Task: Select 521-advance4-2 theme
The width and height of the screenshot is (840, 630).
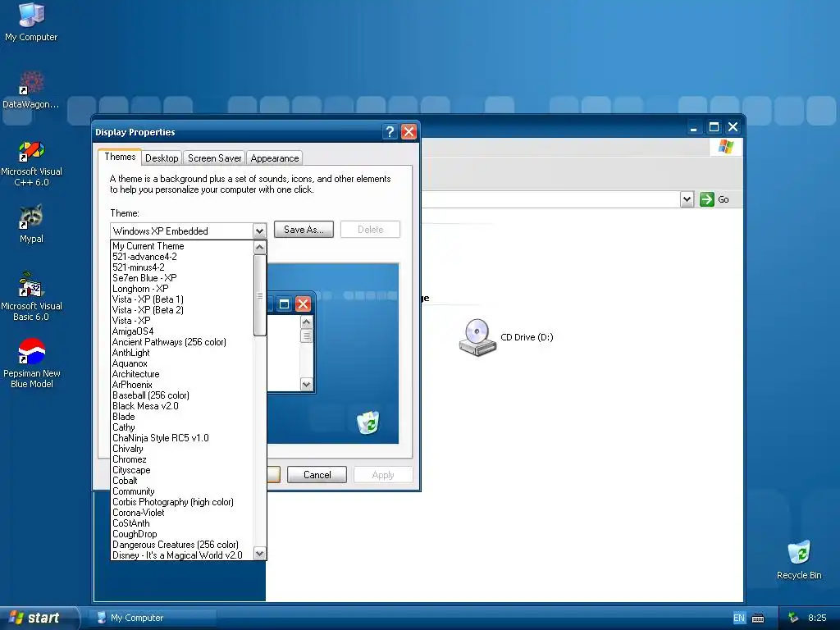Action: (182, 257)
